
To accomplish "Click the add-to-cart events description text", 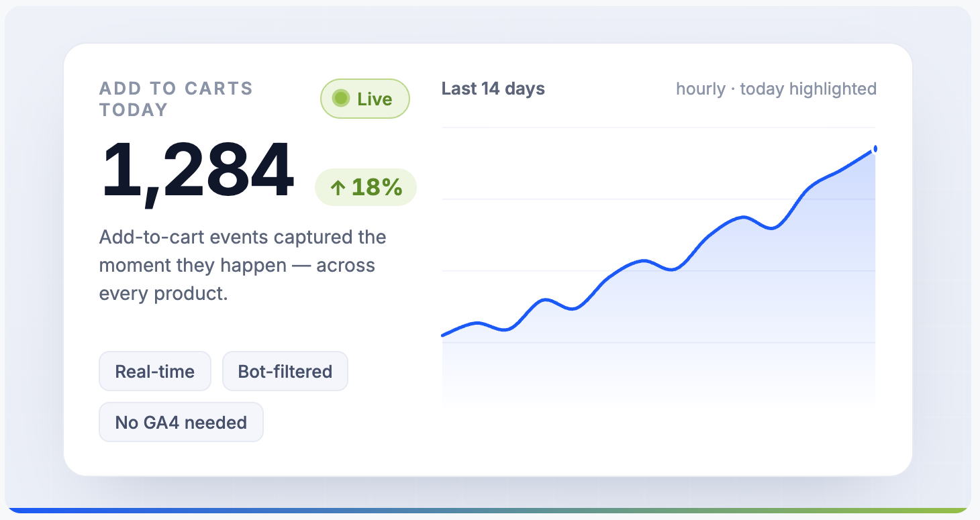I will [x=243, y=266].
